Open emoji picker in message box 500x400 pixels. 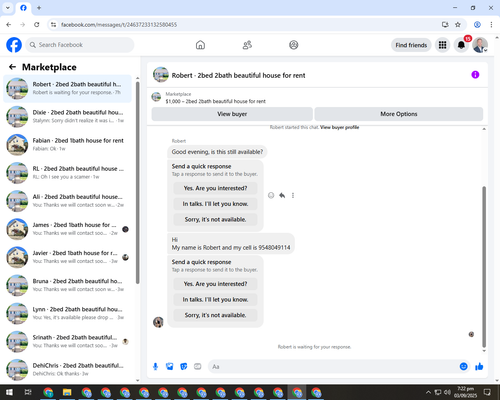click(x=463, y=367)
